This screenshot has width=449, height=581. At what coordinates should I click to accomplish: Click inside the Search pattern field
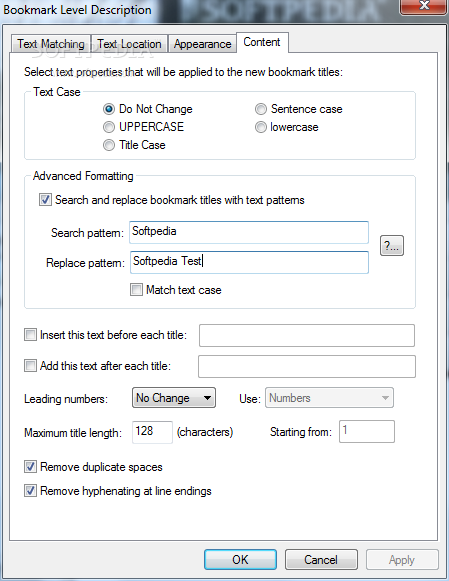coord(249,232)
